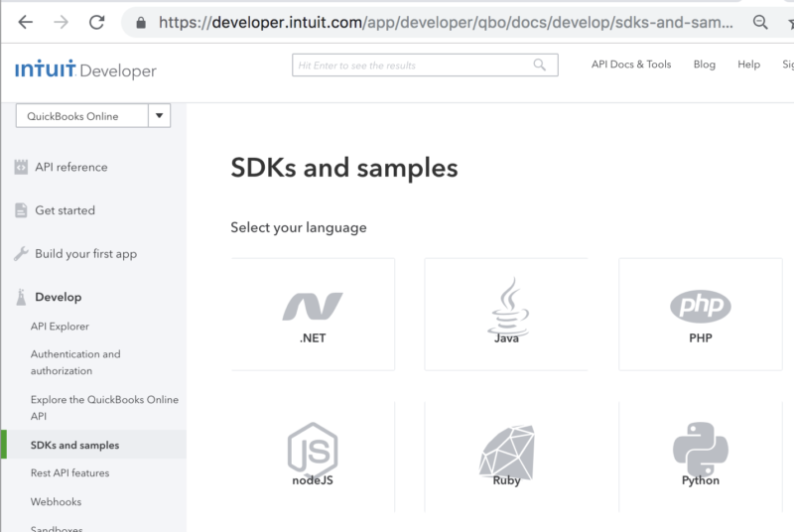Image resolution: width=794 pixels, height=532 pixels.
Task: Click the browser URL address bar
Action: [446, 22]
